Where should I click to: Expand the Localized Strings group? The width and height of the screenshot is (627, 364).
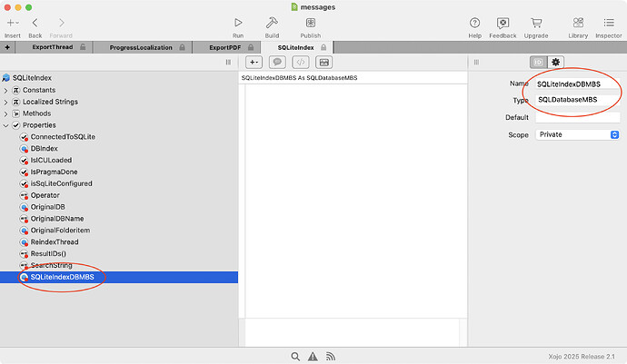[x=5, y=103]
